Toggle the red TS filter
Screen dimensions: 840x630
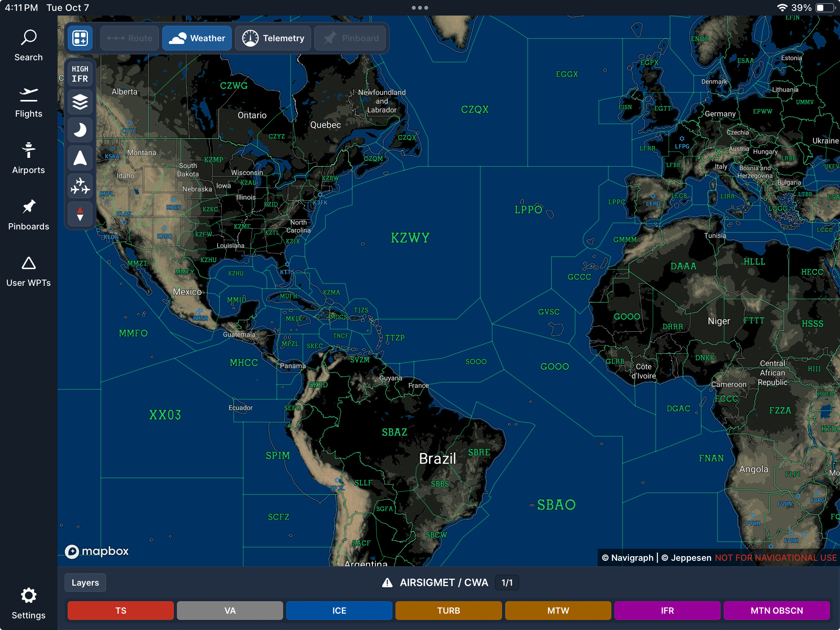121,611
